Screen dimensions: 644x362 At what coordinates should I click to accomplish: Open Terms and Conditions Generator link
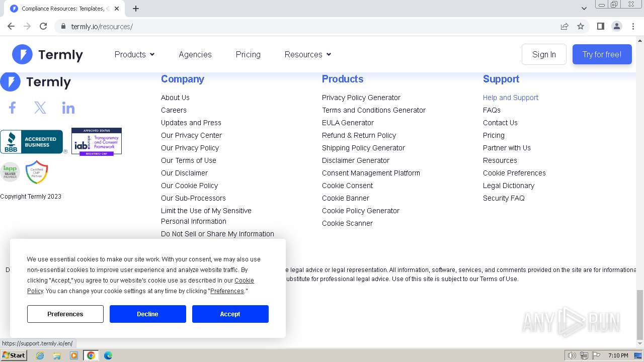point(374,110)
